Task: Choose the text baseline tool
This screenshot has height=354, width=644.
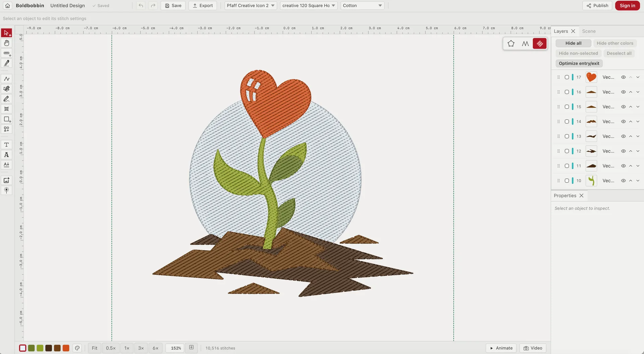Action: click(6, 165)
